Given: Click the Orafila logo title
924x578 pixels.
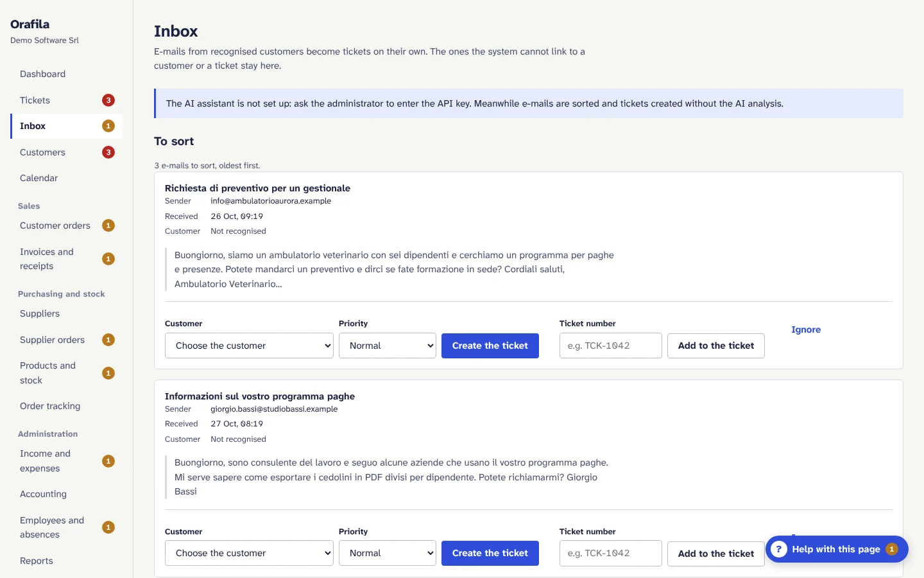Looking at the screenshot, I should (30, 24).
